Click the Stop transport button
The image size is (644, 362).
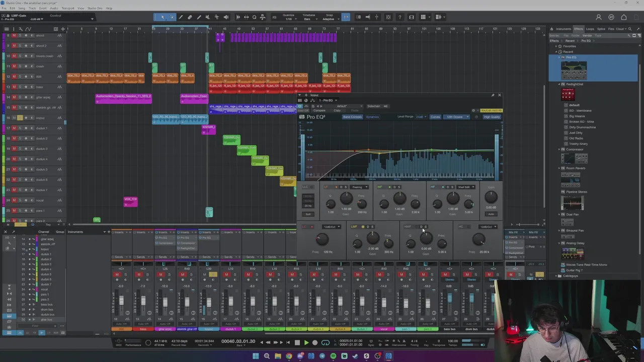click(297, 342)
